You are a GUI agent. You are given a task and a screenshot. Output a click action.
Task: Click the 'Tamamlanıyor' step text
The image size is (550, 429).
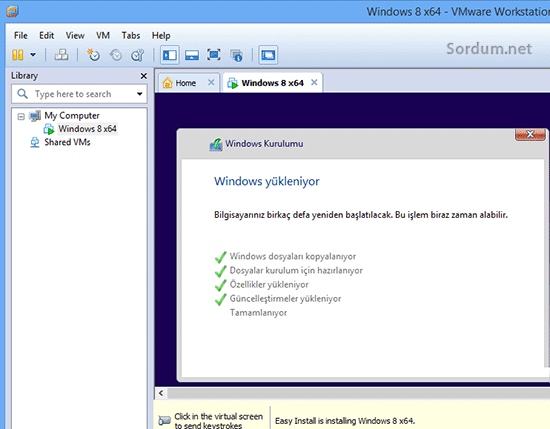(x=258, y=313)
